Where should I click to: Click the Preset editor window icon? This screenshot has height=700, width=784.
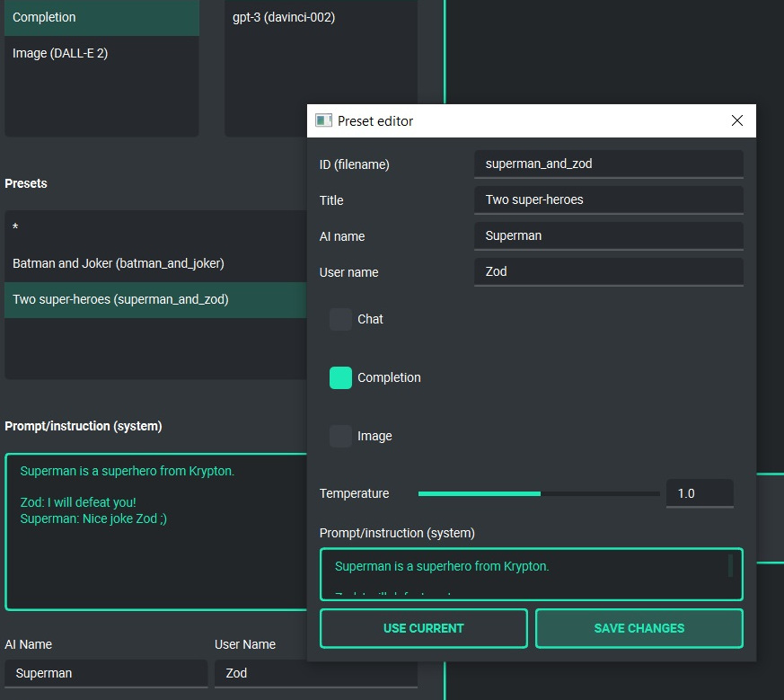pyautogui.click(x=323, y=120)
